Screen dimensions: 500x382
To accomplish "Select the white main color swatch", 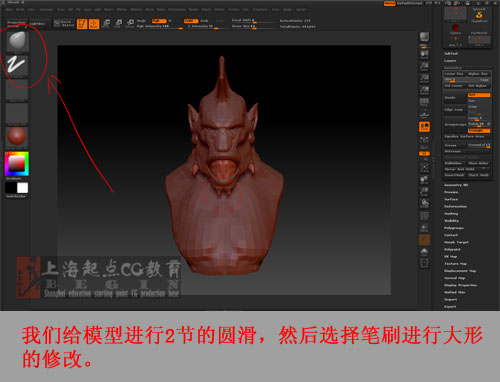I will click(x=23, y=188).
